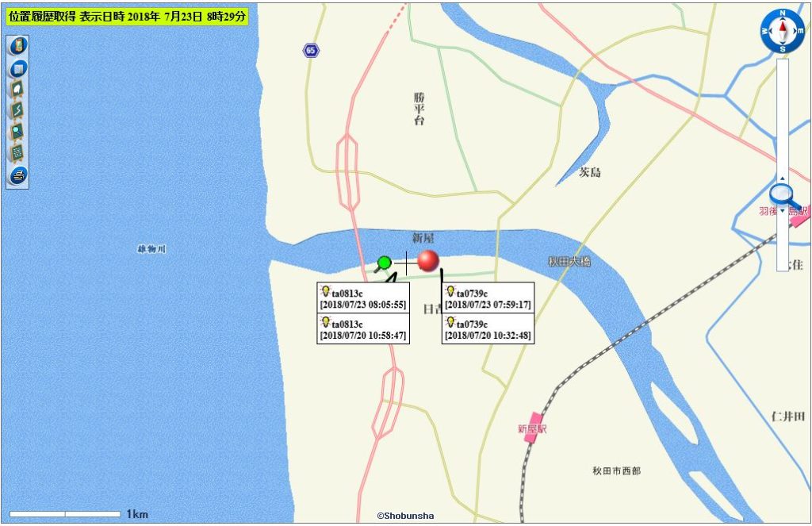This screenshot has width=812, height=526.
Task: Open ta0739c entry dated 2018/07/20 10:32:48
Action: 488,329
